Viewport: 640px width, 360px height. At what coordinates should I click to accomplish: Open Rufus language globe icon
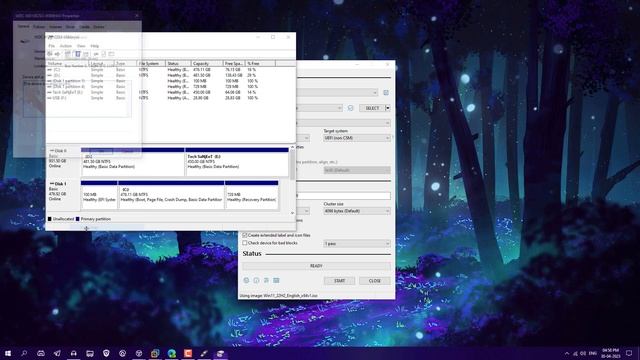[246, 280]
